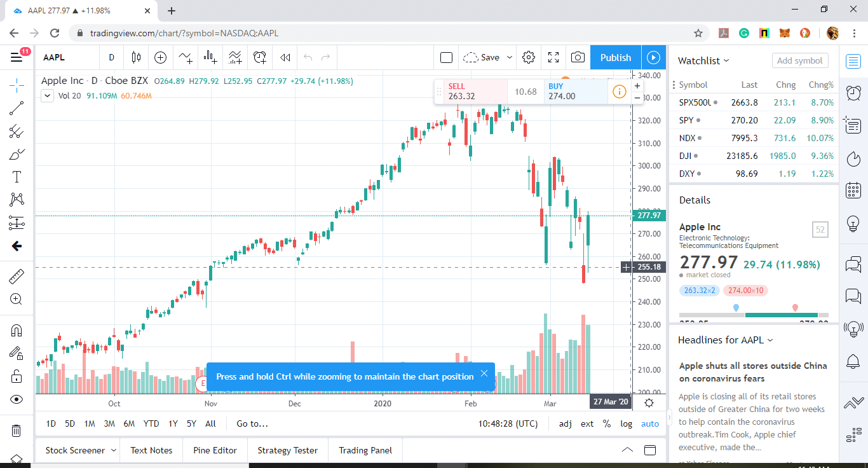Open the Text Notes tab
Image resolution: width=868 pixels, height=468 pixels.
click(151, 450)
